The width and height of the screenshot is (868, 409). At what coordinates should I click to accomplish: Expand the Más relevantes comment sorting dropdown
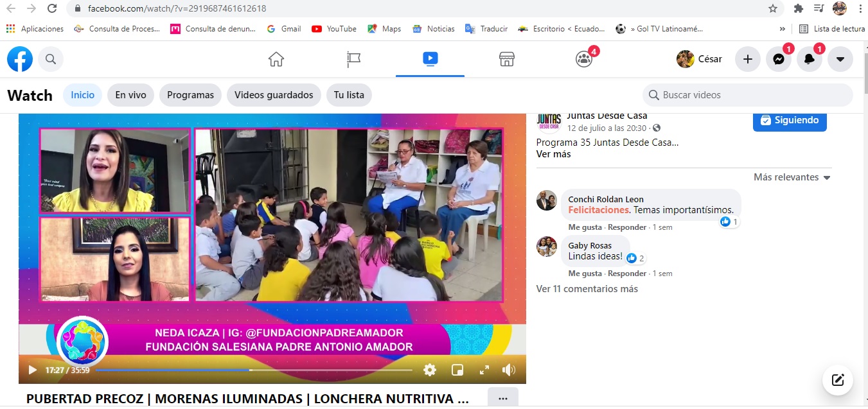point(792,177)
